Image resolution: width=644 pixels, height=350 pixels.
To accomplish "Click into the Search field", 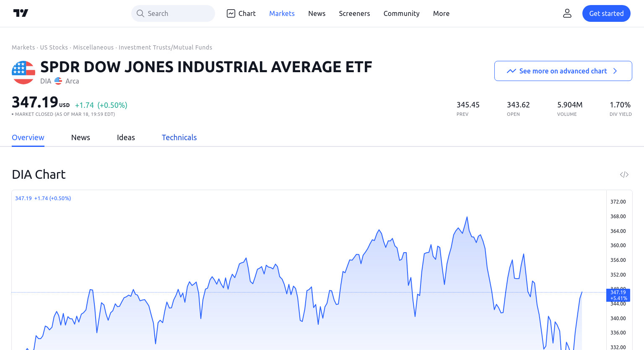I will 173,13.
